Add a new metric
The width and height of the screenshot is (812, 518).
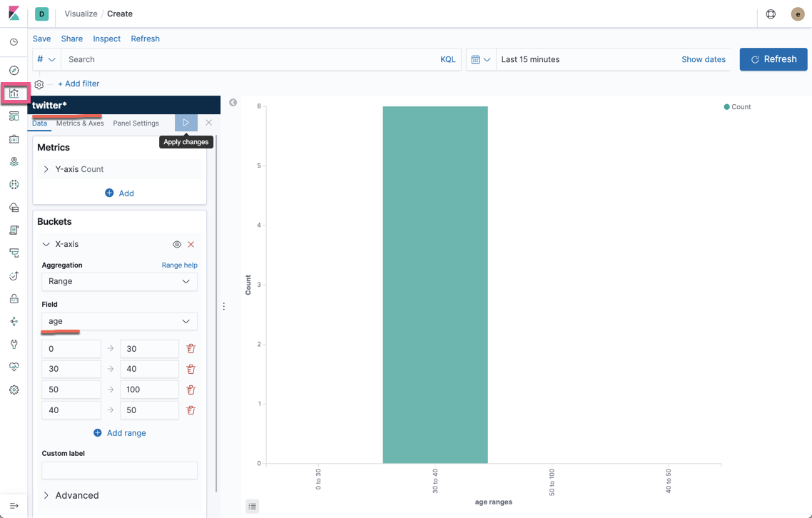coord(120,193)
